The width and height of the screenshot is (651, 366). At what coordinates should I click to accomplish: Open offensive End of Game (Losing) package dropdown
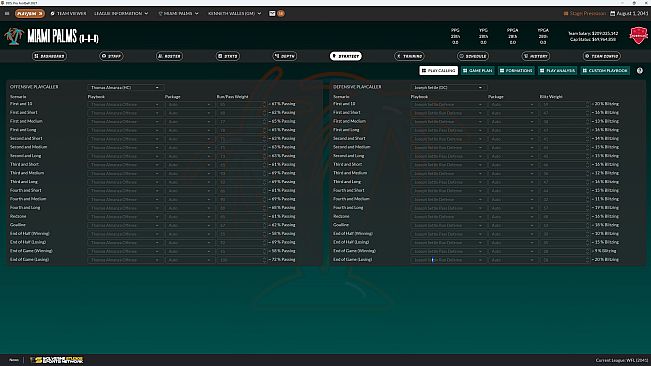tap(189, 260)
